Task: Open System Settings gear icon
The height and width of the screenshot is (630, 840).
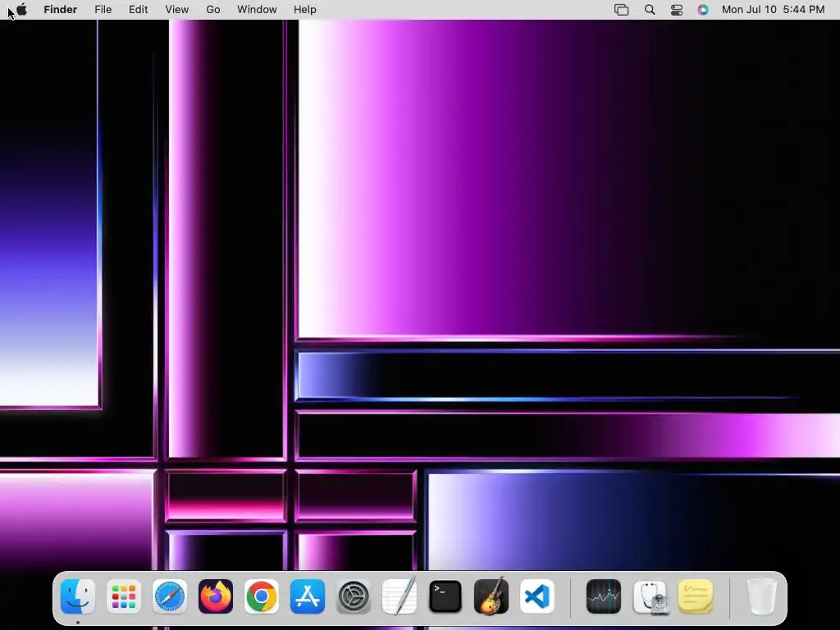Action: point(354,596)
